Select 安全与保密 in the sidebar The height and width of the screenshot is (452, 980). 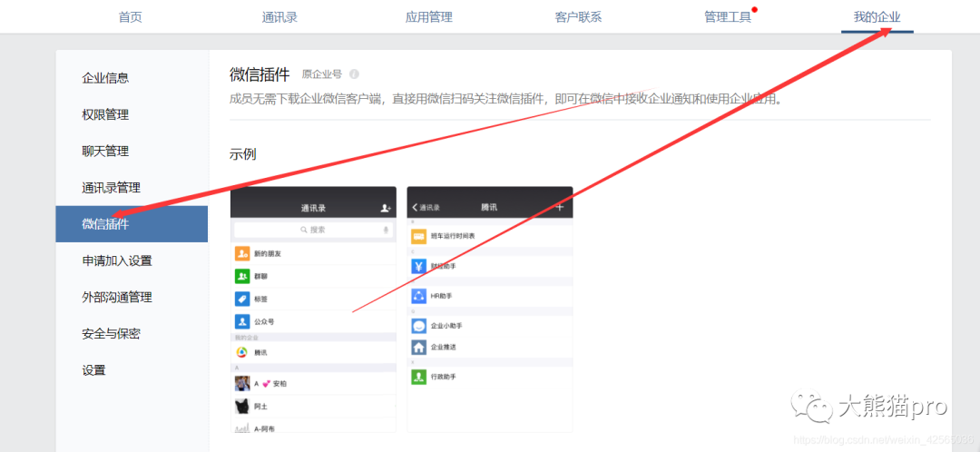click(x=112, y=333)
